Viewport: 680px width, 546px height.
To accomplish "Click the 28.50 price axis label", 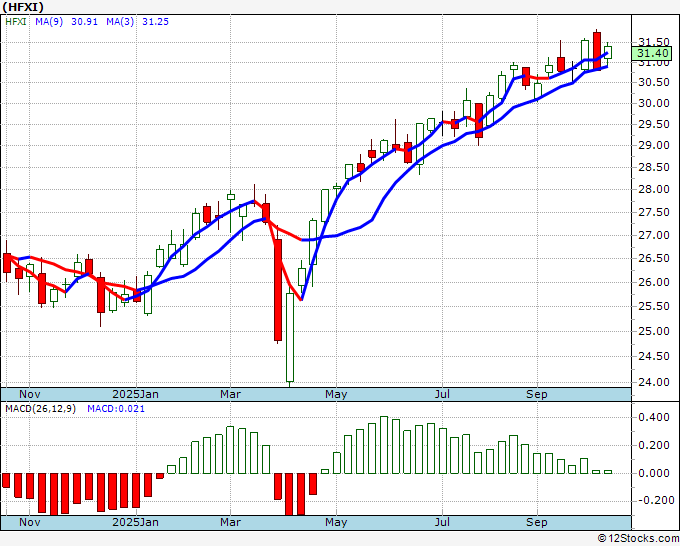I will coord(654,167).
